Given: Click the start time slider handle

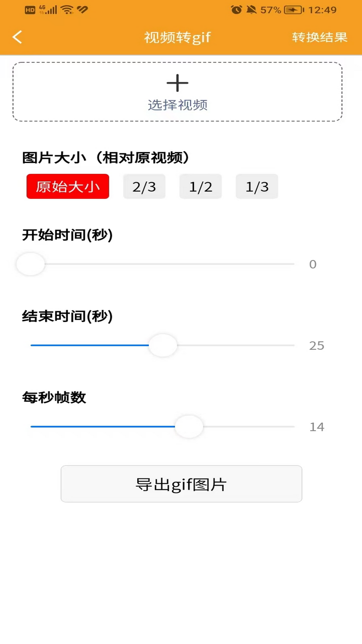Looking at the screenshot, I should pyautogui.click(x=30, y=264).
